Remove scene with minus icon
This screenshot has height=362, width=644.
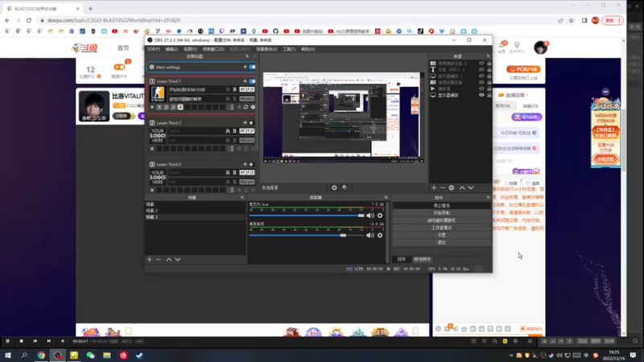pyautogui.click(x=158, y=259)
